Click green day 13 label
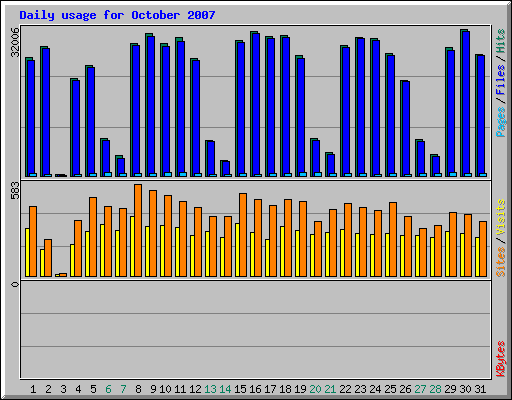The image size is (512, 400). 210,389
